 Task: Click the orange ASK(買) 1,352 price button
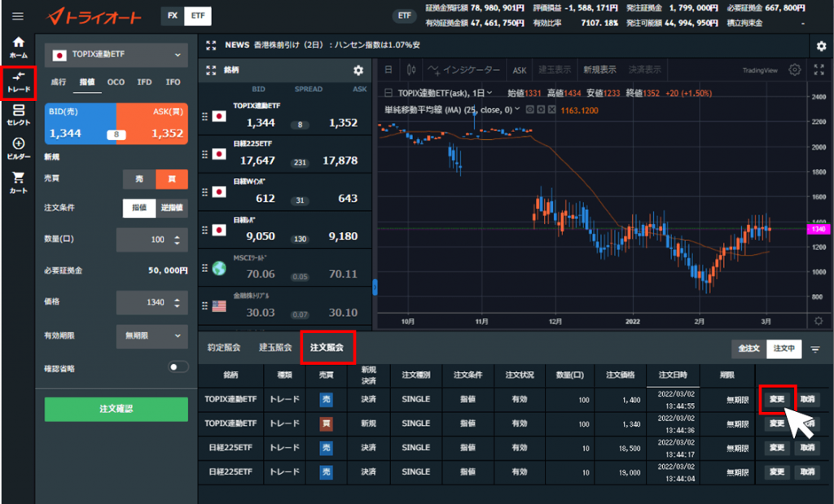tap(152, 123)
